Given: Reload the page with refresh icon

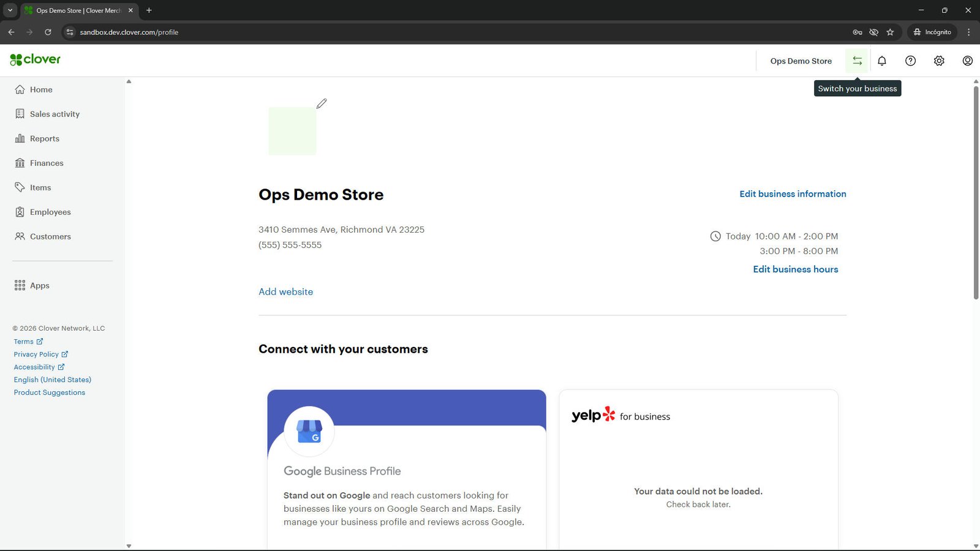Looking at the screenshot, I should pyautogui.click(x=48, y=32).
